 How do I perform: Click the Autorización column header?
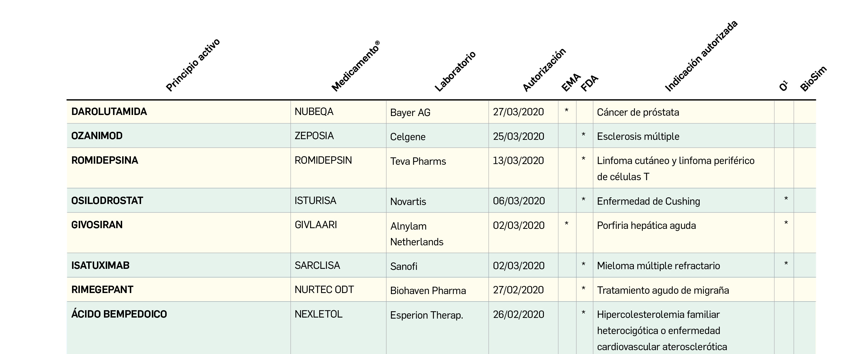point(544,70)
